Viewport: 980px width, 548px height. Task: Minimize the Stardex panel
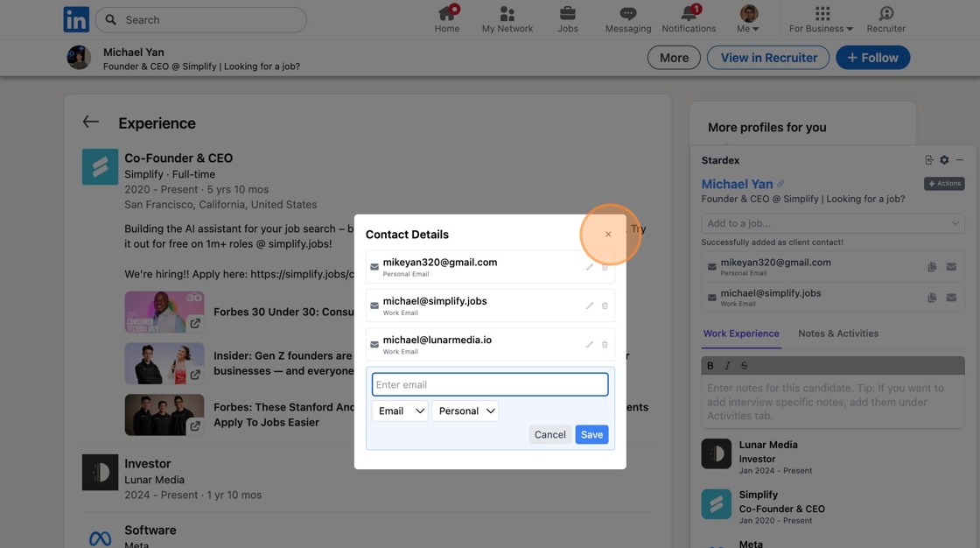959,160
